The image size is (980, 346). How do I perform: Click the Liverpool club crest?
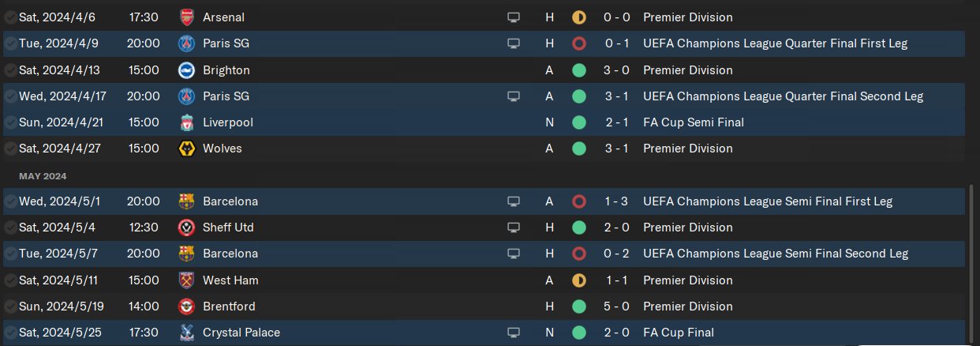(x=186, y=122)
